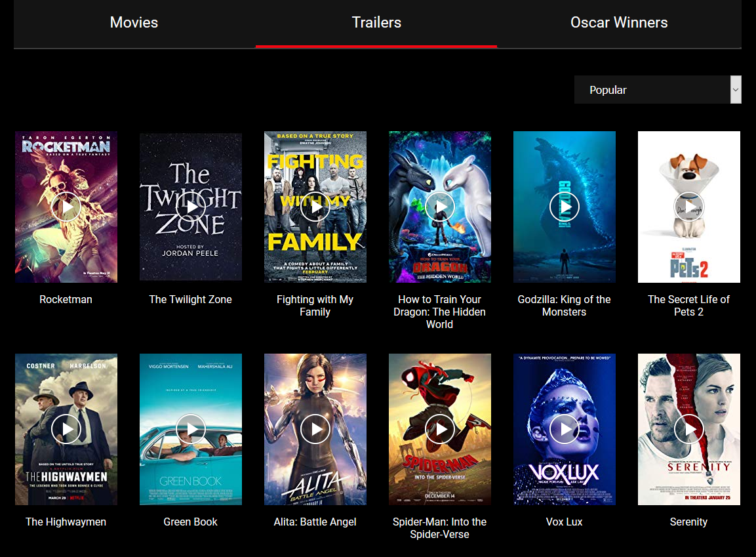Play the Serenity trailer
Image resolution: width=756 pixels, height=557 pixels.
[688, 429]
